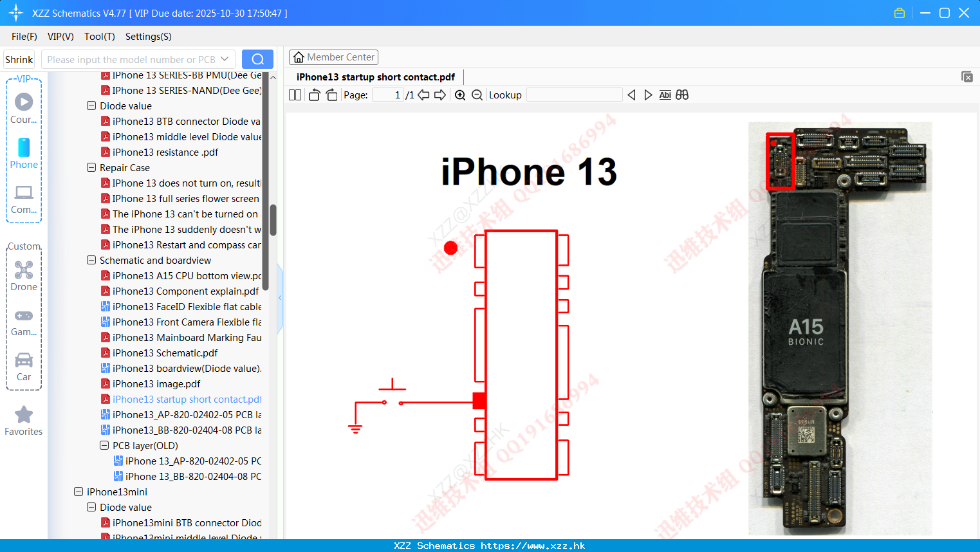Find next lookup match
980x552 pixels.
click(648, 95)
